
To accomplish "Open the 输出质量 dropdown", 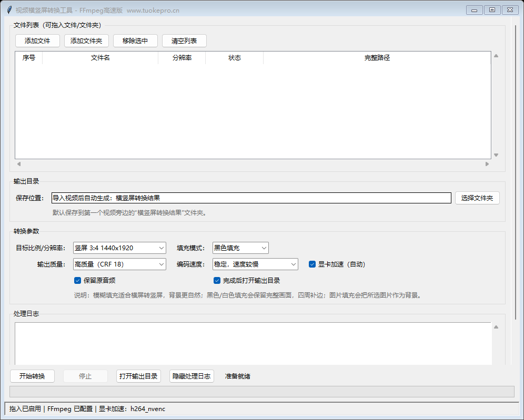I will coord(119,264).
